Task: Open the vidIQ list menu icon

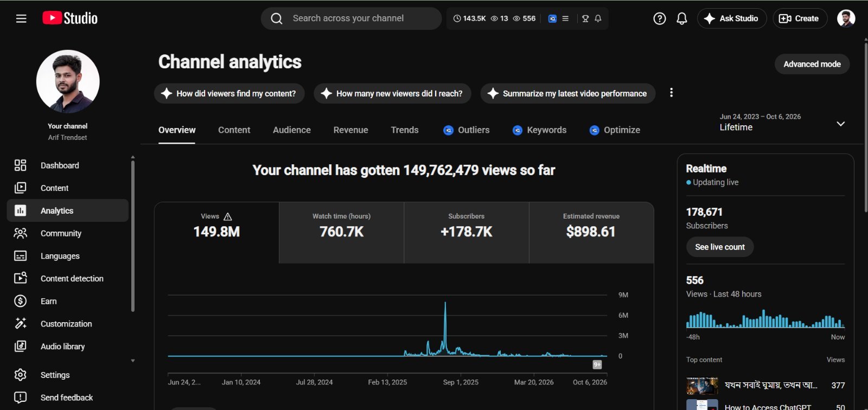Action: click(565, 18)
